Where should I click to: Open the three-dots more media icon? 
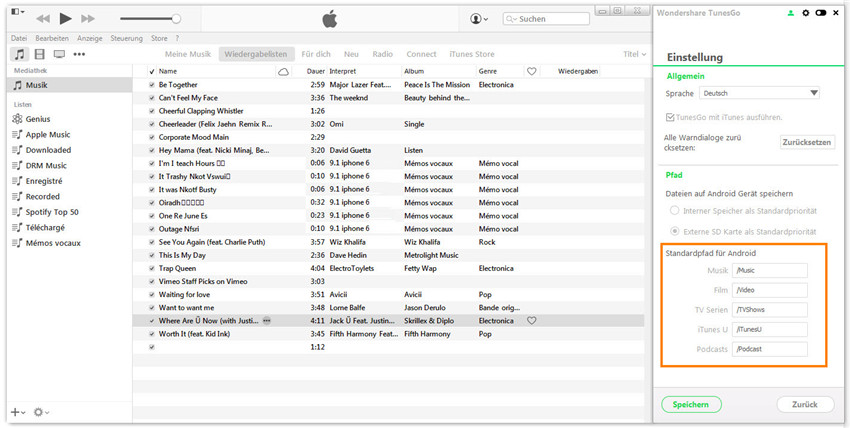(79, 54)
